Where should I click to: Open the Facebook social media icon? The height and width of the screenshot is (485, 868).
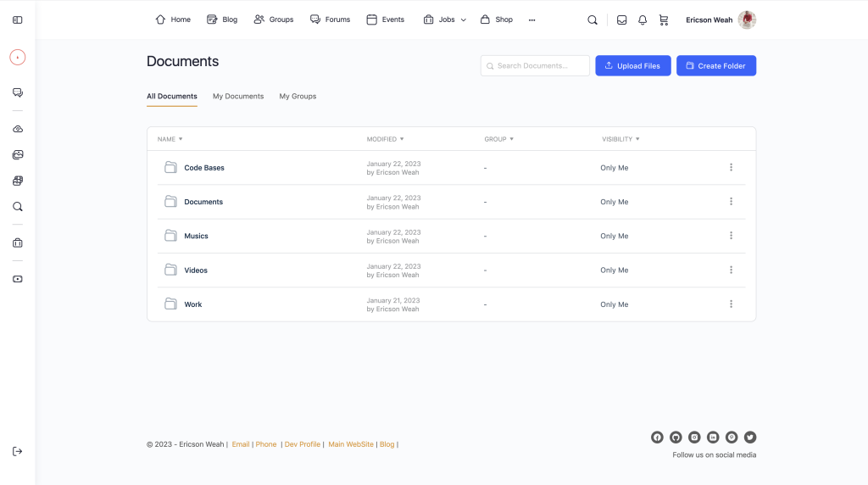point(657,438)
